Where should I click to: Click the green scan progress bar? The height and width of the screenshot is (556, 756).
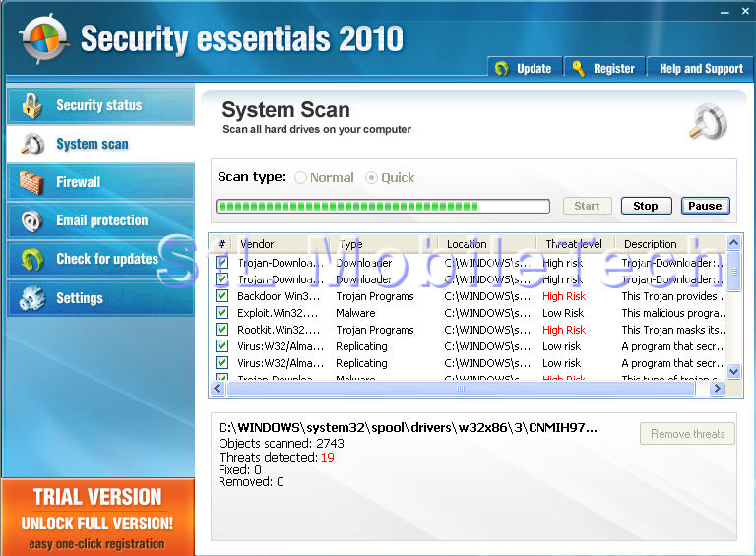click(382, 207)
